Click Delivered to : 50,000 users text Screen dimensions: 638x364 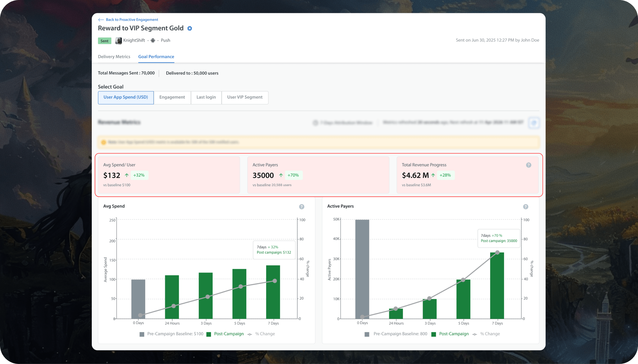(192, 73)
